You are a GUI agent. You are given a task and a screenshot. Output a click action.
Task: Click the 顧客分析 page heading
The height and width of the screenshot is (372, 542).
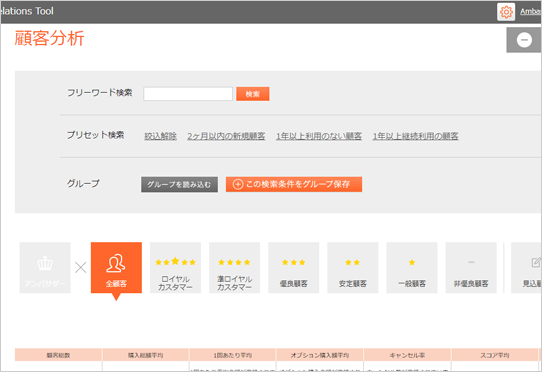tap(49, 38)
